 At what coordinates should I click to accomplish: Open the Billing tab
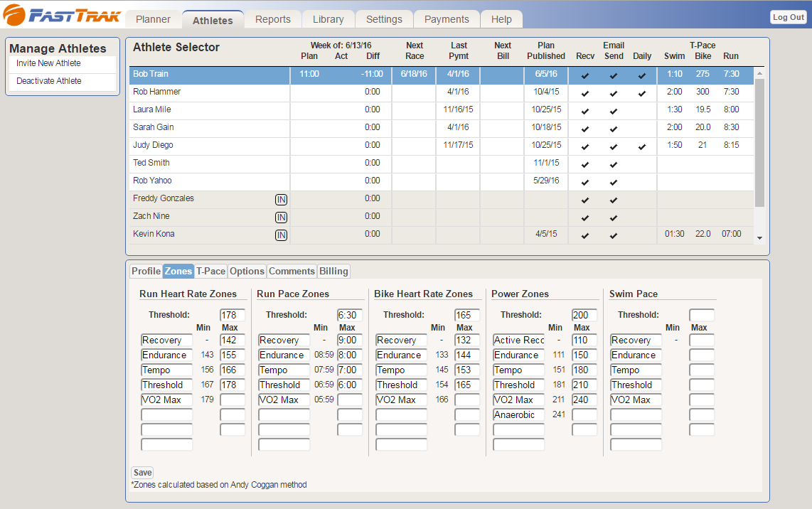tap(333, 271)
